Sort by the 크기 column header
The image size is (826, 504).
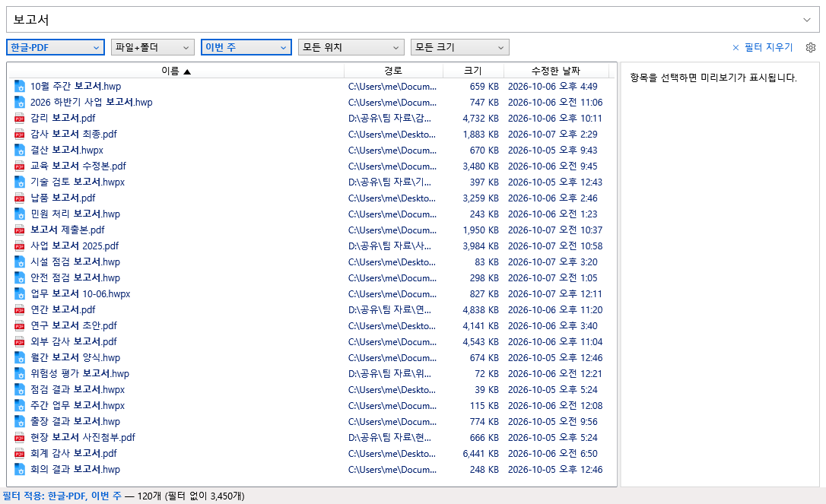473,71
